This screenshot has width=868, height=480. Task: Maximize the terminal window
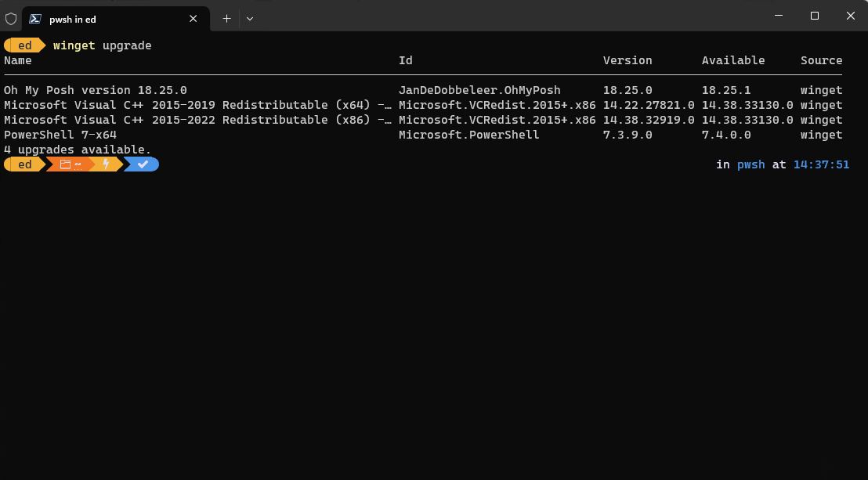click(814, 16)
